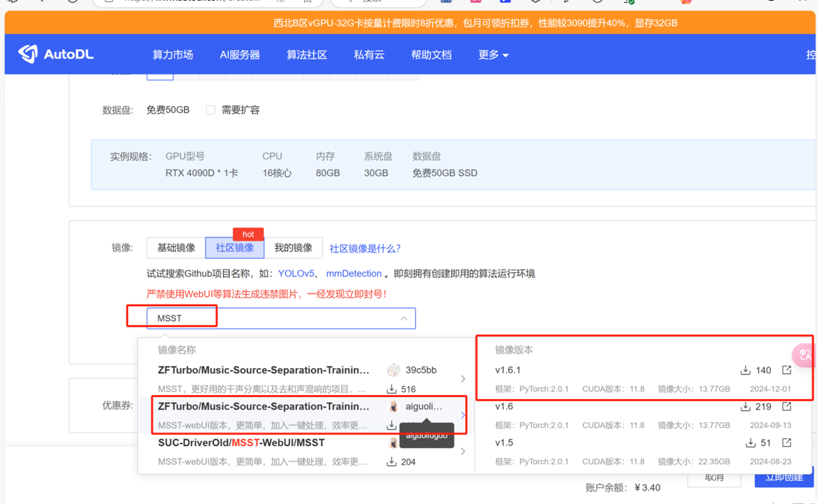
Task: Click the 社区镜像是什么? link
Action: (365, 249)
